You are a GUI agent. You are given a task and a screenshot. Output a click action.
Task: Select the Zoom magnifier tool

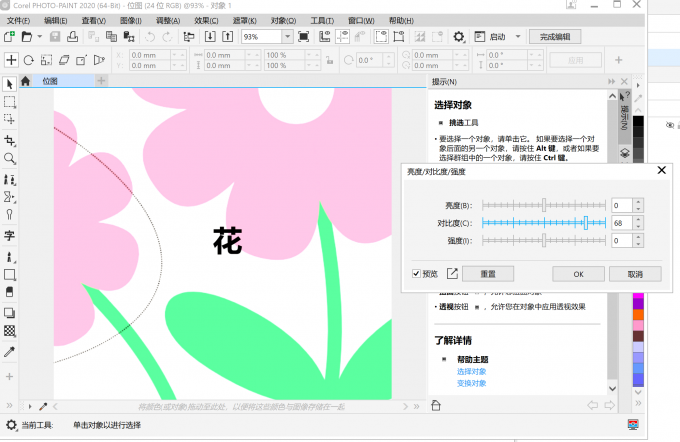pos(10,158)
